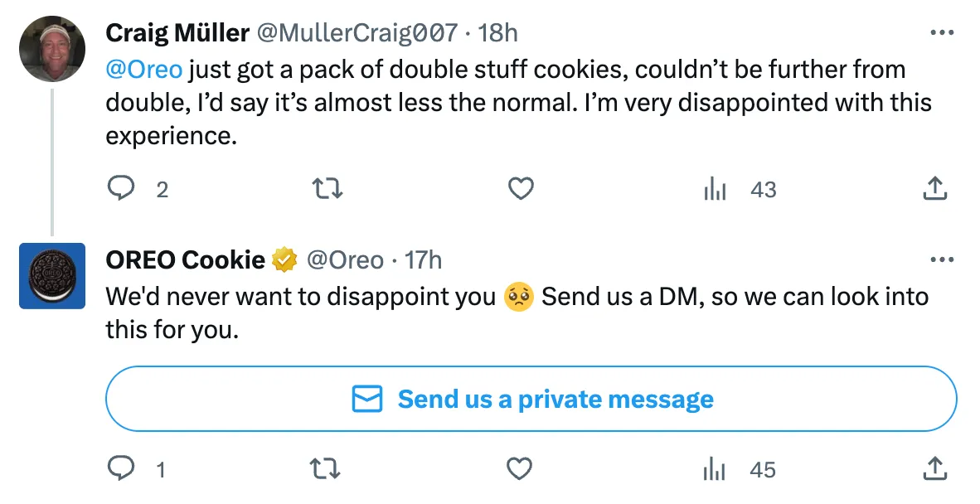
Task: Open the @MullerCraig007 handle
Action: pos(357,32)
